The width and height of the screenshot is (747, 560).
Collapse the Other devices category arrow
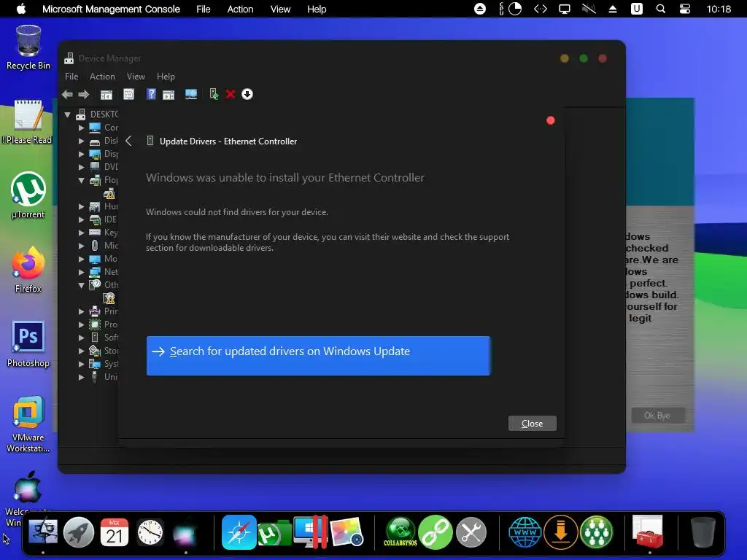coord(81,285)
